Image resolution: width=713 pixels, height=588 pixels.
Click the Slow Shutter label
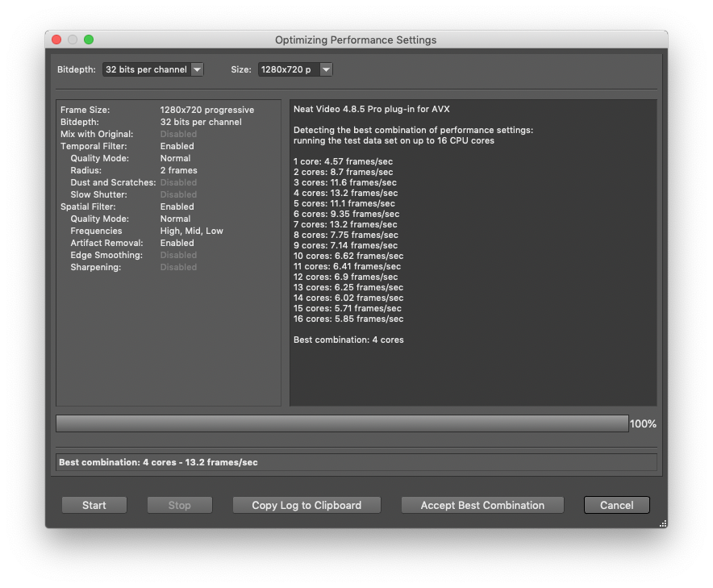[98, 194]
